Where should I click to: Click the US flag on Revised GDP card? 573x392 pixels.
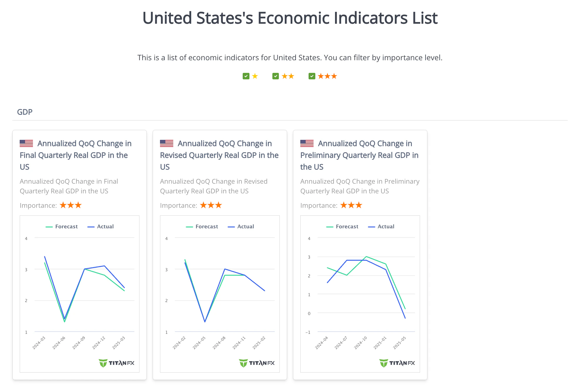click(x=166, y=143)
